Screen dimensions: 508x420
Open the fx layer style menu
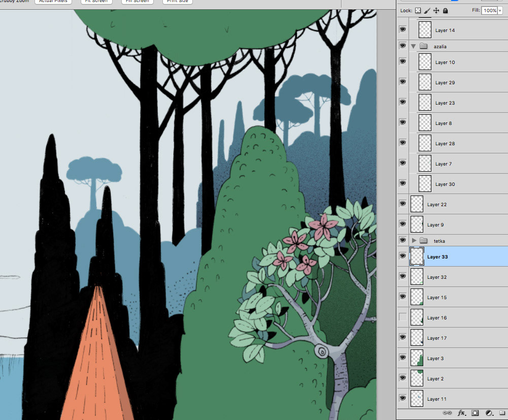pyautogui.click(x=461, y=412)
